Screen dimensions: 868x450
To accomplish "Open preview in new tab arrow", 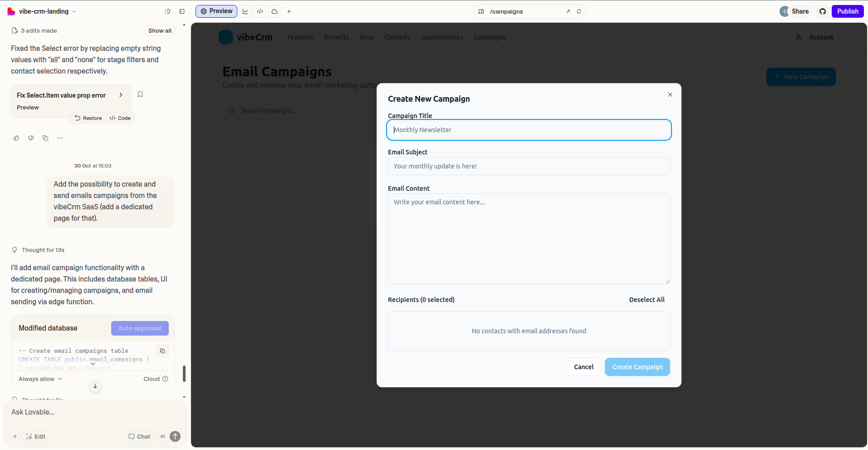I will [568, 11].
